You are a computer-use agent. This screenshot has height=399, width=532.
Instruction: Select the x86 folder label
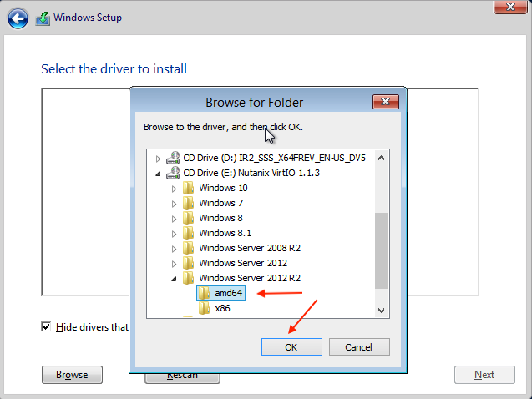click(x=222, y=308)
